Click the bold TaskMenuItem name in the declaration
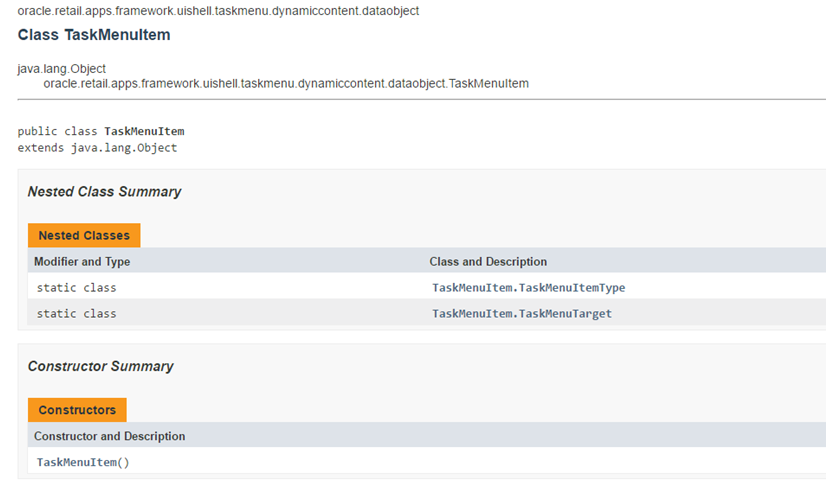 tap(144, 132)
